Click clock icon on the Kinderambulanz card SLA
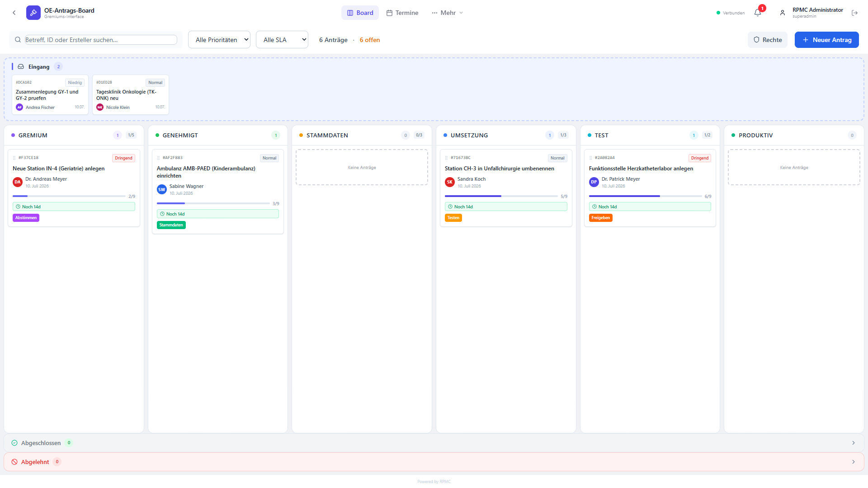This screenshot has height=488, width=868. click(x=162, y=214)
